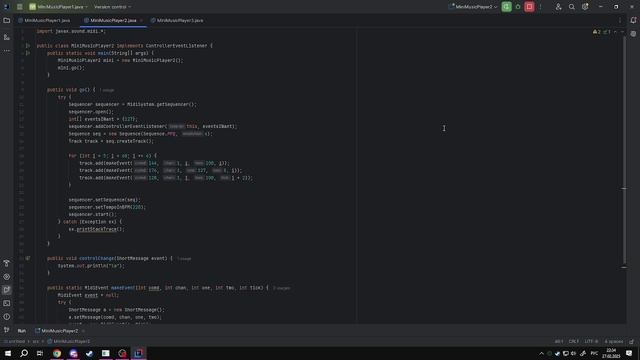Click the caret position indicator in status bar
This screenshot has width=640, height=360.
[x=559, y=342]
